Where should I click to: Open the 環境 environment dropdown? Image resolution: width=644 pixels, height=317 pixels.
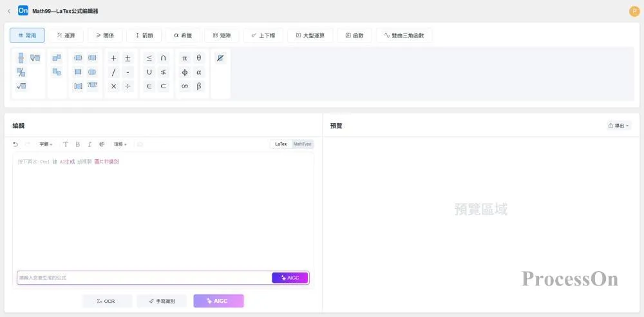120,144
